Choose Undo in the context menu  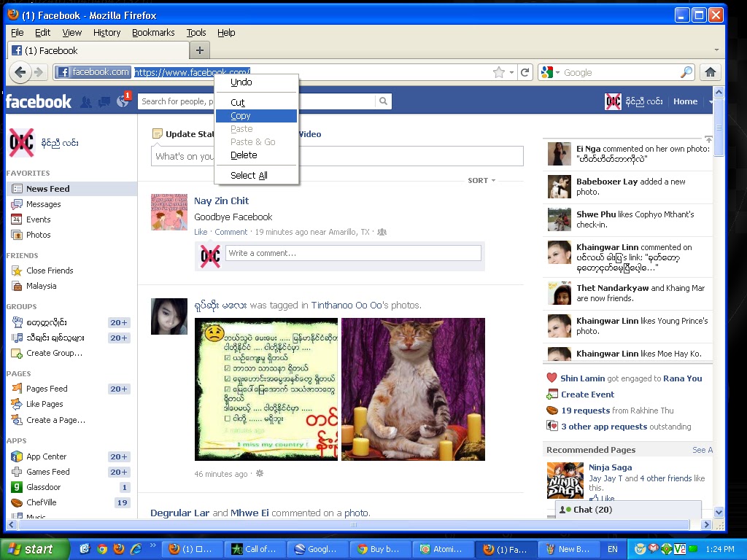tap(256, 82)
